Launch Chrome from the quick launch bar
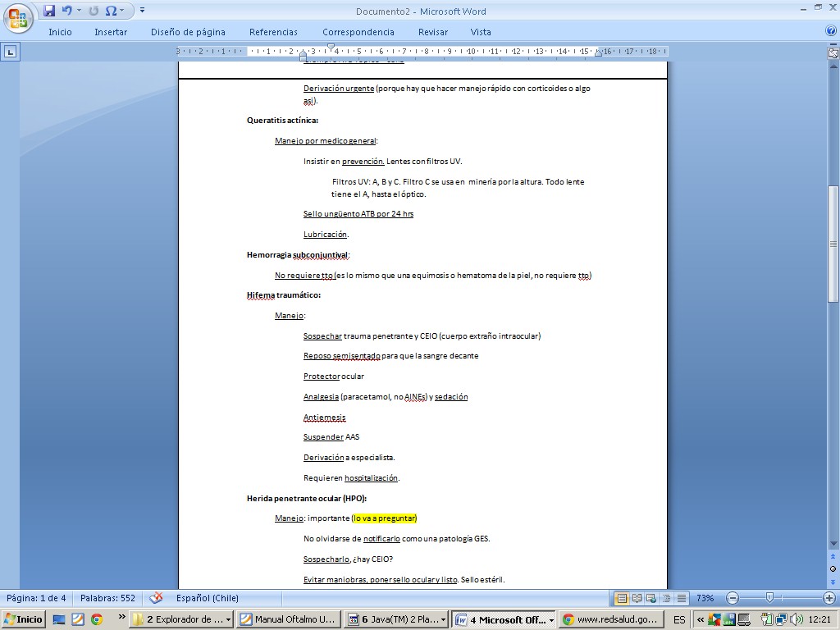This screenshot has height=630, width=840. click(96, 619)
